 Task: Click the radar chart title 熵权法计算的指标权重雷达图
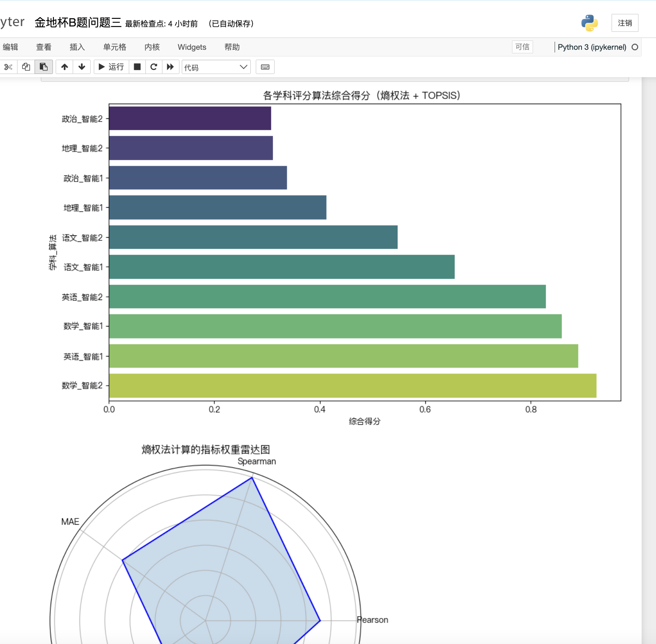pyautogui.click(x=206, y=449)
